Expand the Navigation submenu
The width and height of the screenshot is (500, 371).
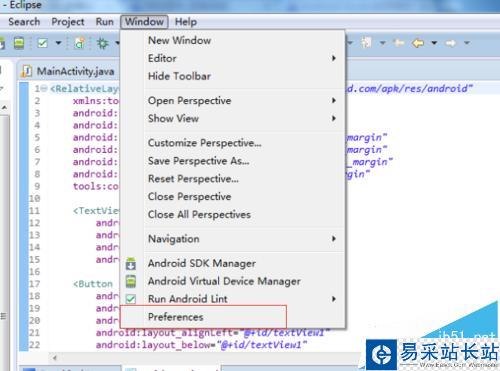click(232, 239)
